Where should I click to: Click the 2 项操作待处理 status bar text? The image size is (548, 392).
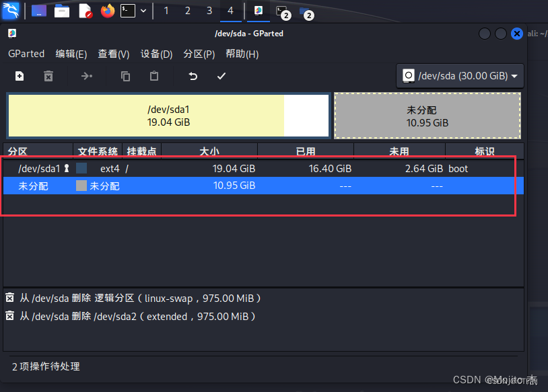pos(46,366)
